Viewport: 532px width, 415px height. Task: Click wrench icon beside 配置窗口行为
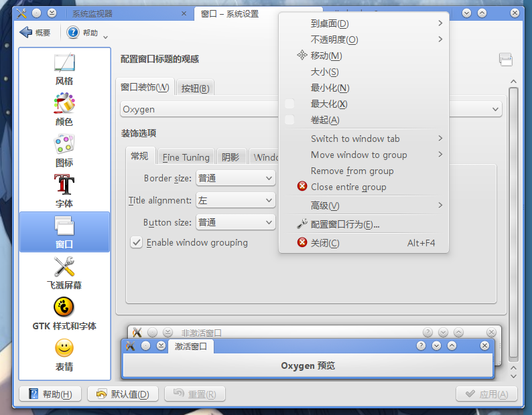[x=302, y=224]
